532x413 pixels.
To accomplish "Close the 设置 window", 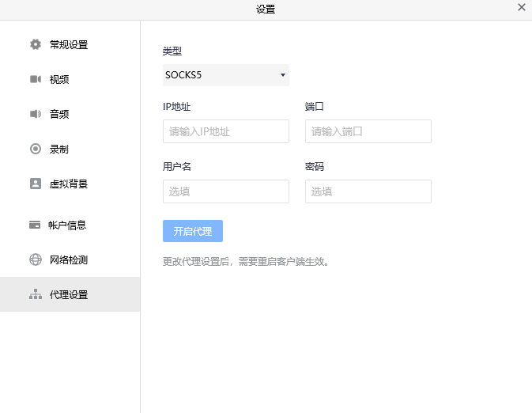I will click(521, 7).
